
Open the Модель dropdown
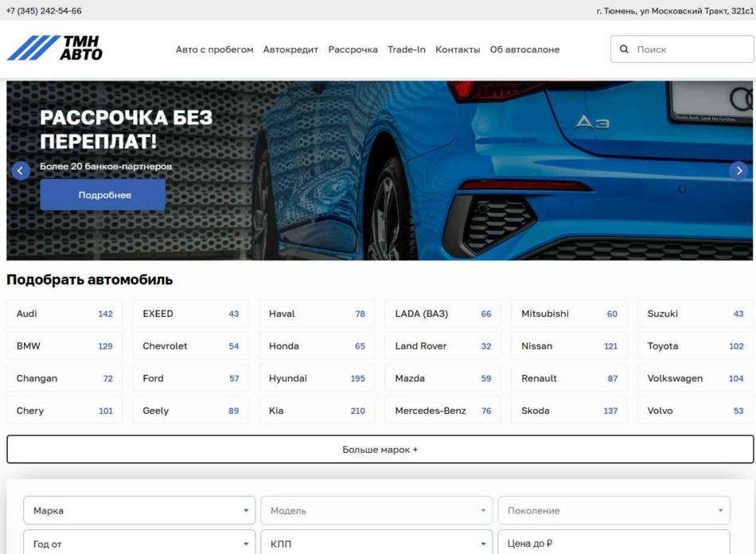376,510
